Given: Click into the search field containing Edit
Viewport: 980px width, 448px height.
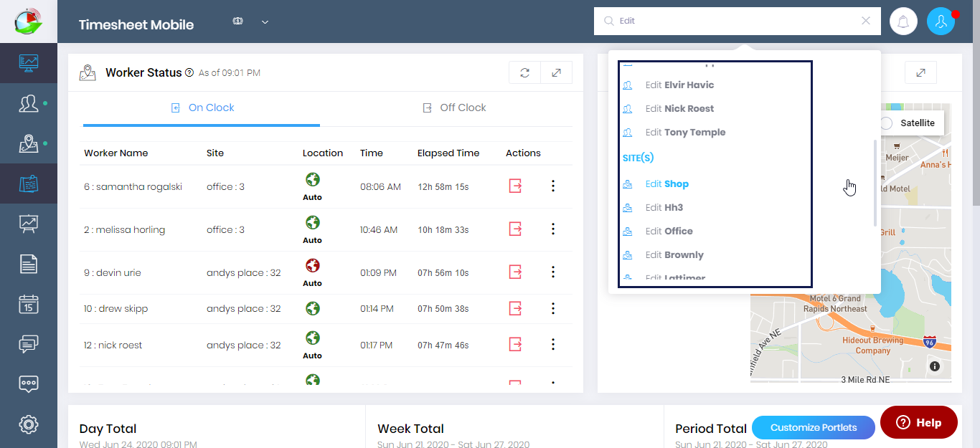Looking at the screenshot, I should tap(736, 21).
